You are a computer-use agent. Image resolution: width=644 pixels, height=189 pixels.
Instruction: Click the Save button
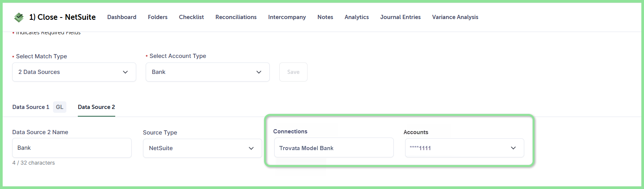(x=293, y=72)
